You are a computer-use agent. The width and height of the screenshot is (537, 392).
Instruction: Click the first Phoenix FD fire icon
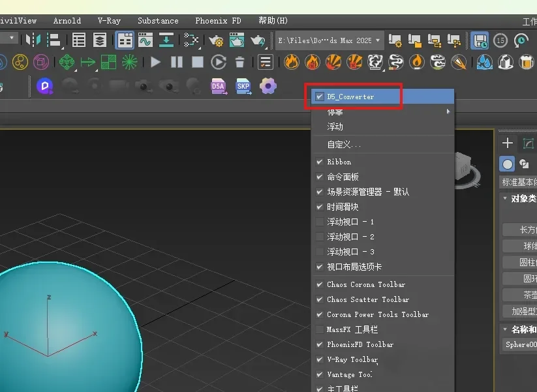(292, 63)
